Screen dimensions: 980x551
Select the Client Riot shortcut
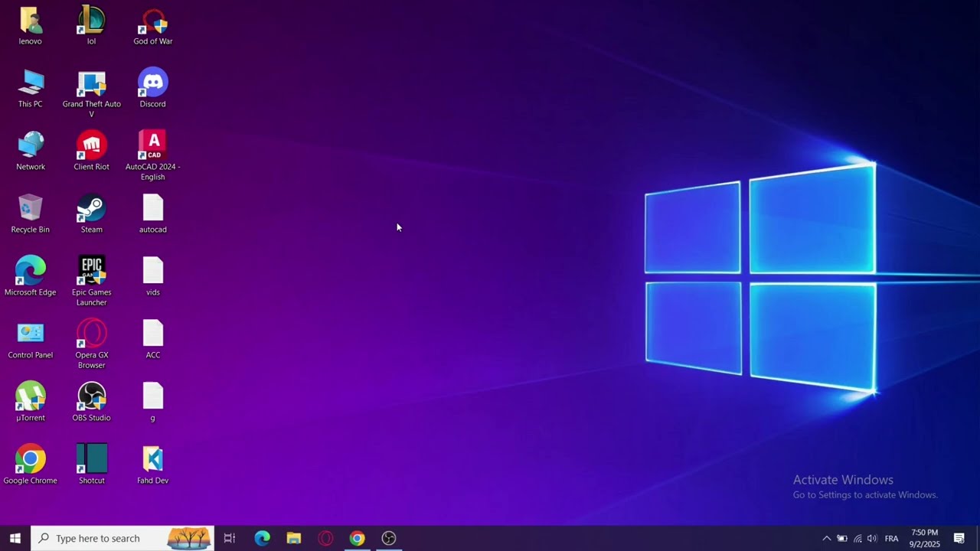(91, 152)
